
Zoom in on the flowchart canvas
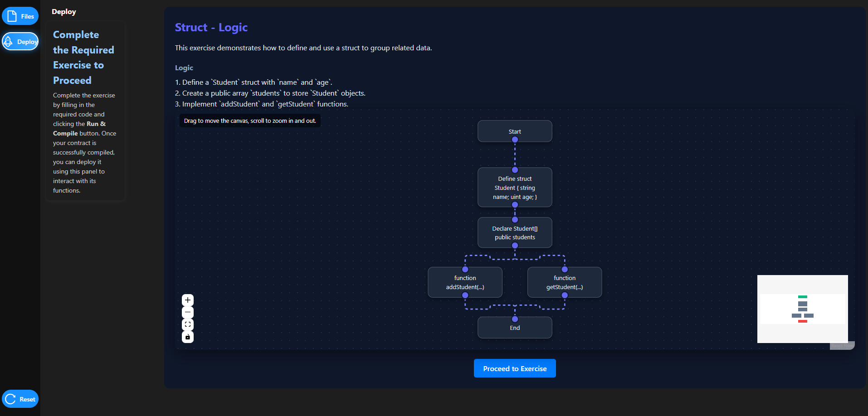tap(188, 300)
